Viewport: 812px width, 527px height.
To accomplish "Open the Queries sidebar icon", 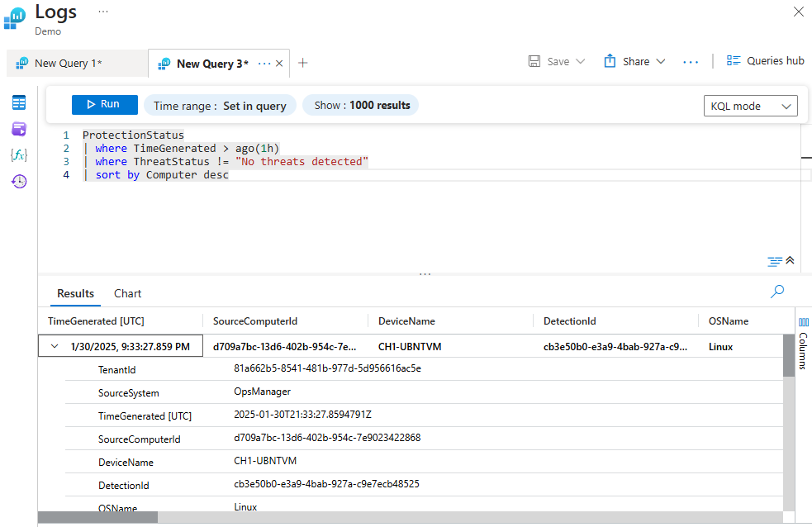I will tap(19, 129).
